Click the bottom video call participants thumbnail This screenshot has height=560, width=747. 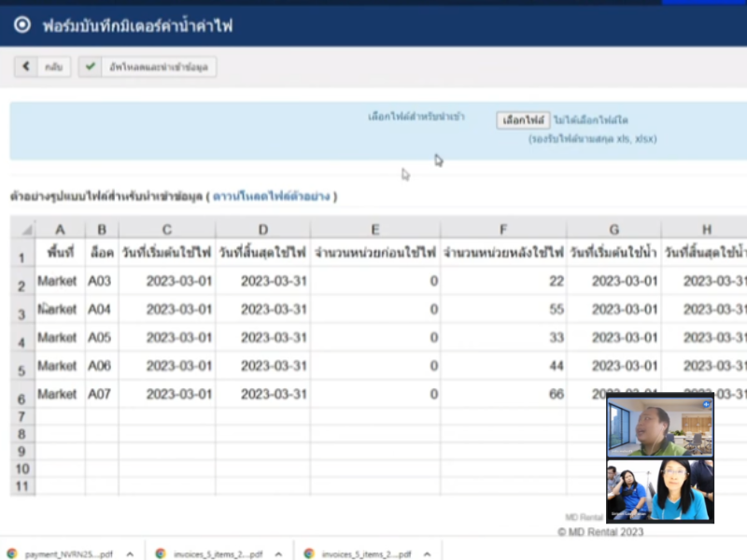660,490
